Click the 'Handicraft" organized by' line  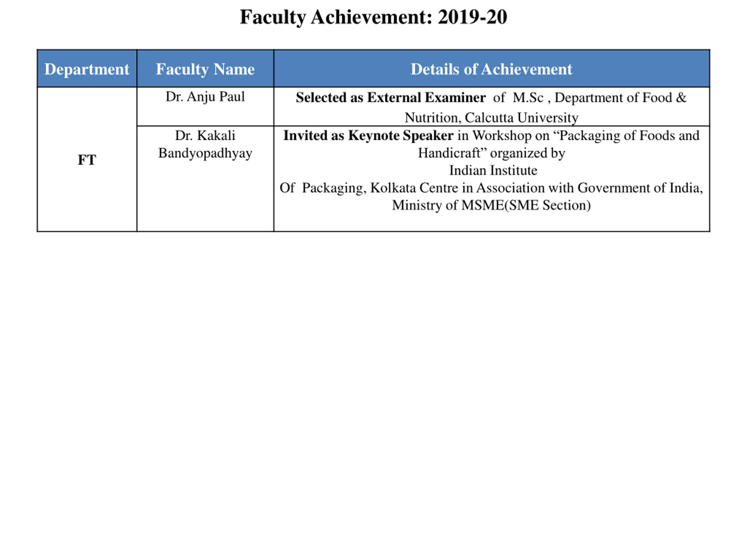tap(491, 153)
